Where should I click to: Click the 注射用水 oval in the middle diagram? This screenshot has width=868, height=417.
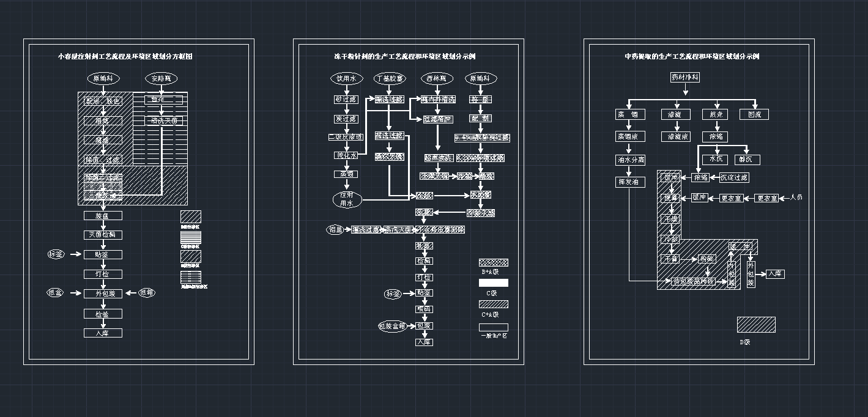point(347,199)
